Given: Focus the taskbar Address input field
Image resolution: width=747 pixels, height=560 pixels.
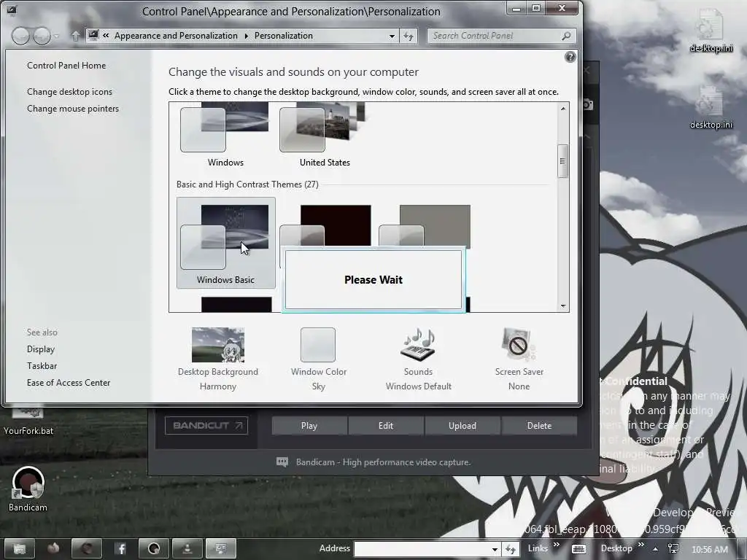Looking at the screenshot, I should [423, 549].
